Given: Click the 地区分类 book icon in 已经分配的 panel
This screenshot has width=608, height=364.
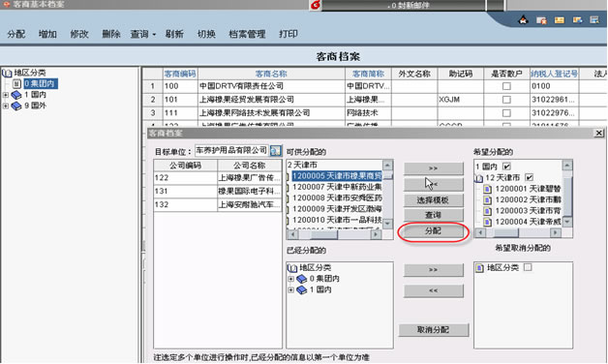Looking at the screenshot, I should point(292,268).
